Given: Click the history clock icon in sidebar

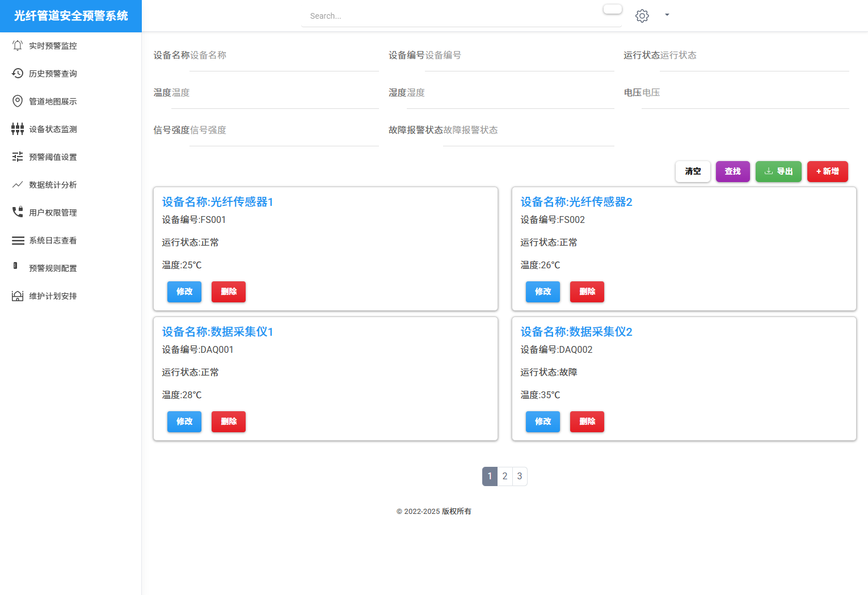Looking at the screenshot, I should [18, 73].
